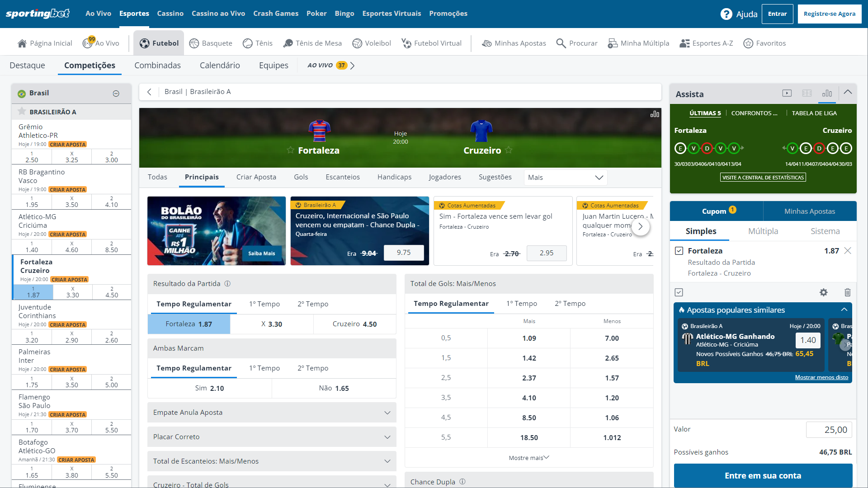868x488 pixels.
Task: Add Atlético-MG Ganhando 1.40 odds
Action: coord(808,340)
